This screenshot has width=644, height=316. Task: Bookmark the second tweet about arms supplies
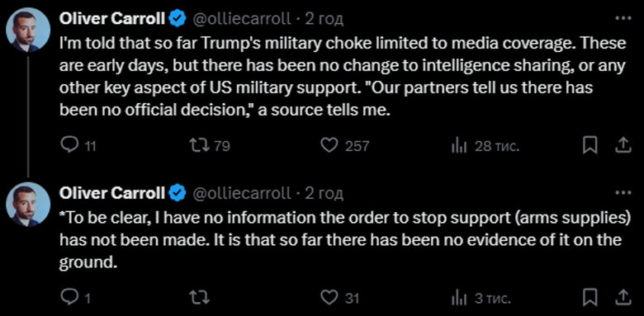tap(590, 298)
